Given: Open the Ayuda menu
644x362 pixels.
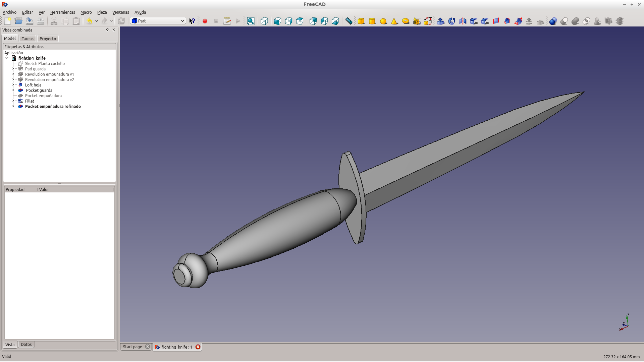Looking at the screenshot, I should pos(140,12).
